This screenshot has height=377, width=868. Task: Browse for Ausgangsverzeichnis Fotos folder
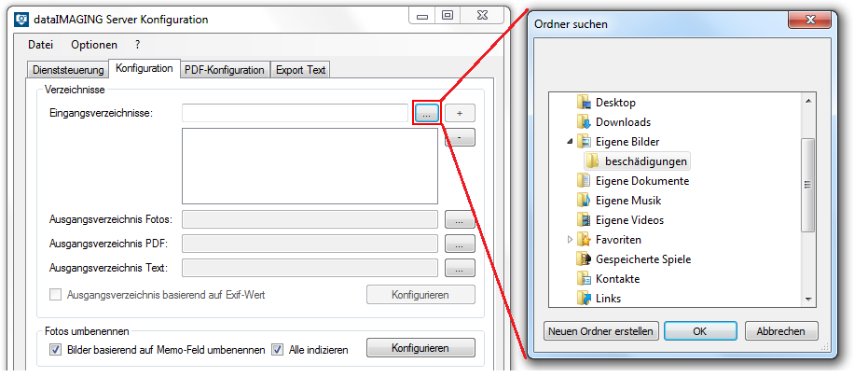pyautogui.click(x=460, y=219)
